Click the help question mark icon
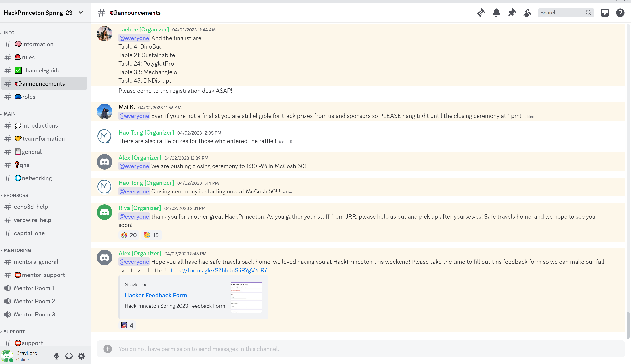Screen dimensions: 631x364 point(620,13)
